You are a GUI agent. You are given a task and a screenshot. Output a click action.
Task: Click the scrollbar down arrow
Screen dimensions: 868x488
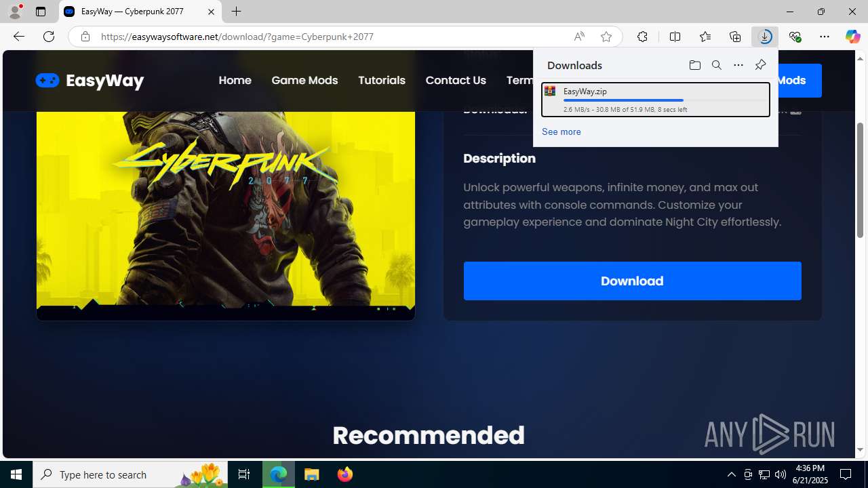[860, 450]
